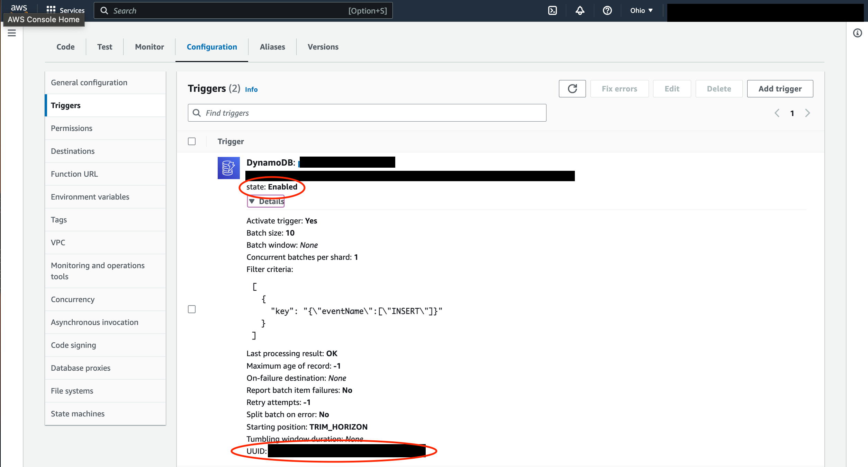Click the 'Batch size: 10' value
Image resolution: width=868 pixels, height=467 pixels.
[270, 233]
